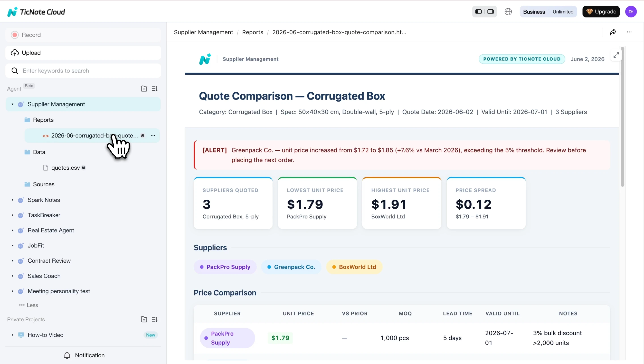Click the Powered by TicNote Cloud badge
The height and width of the screenshot is (364, 644).
[522, 59]
